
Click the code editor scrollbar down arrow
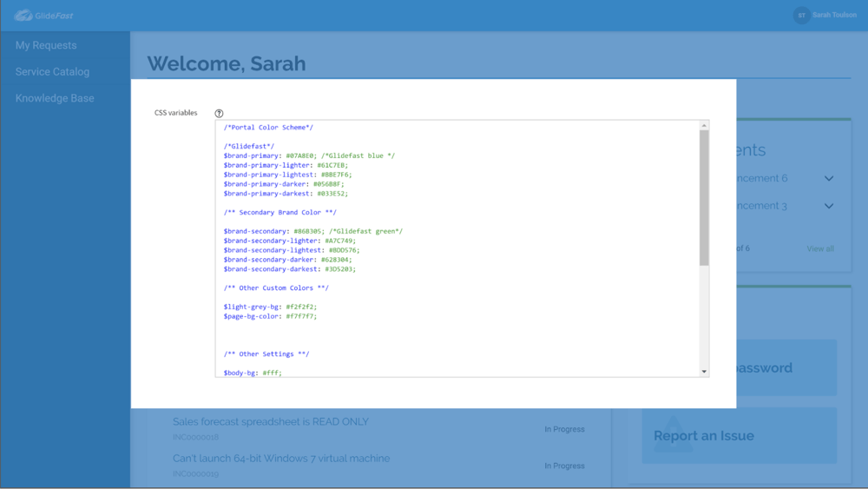click(704, 372)
